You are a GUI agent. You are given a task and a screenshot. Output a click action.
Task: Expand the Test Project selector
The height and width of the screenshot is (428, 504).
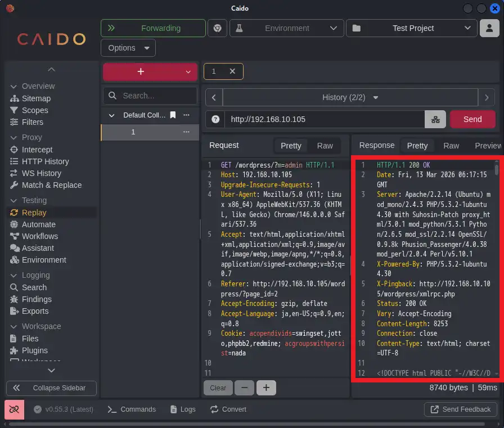(x=411, y=28)
